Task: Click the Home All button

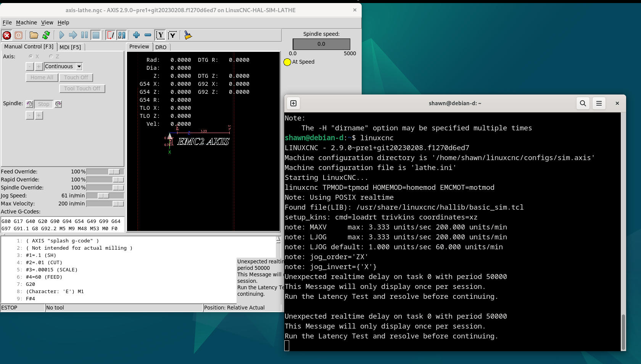Action: (42, 77)
